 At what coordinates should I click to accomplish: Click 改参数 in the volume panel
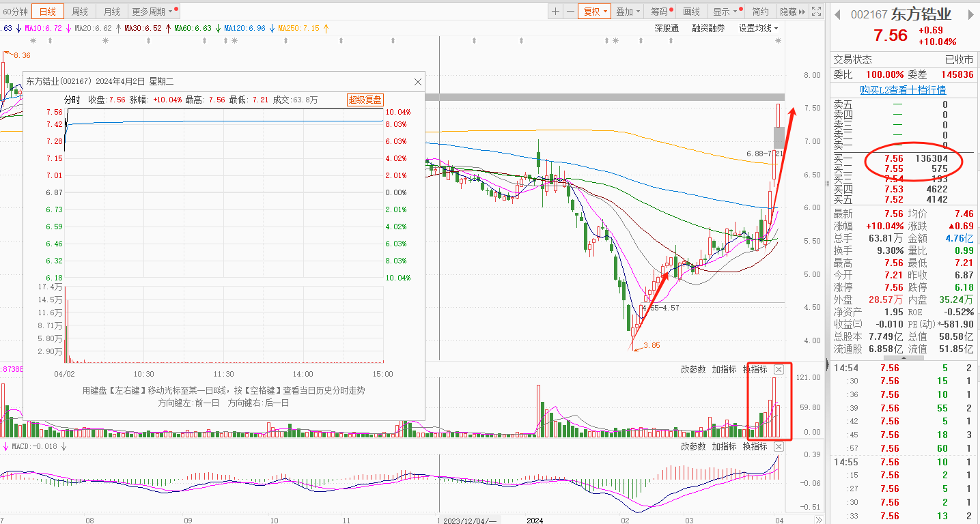click(693, 370)
